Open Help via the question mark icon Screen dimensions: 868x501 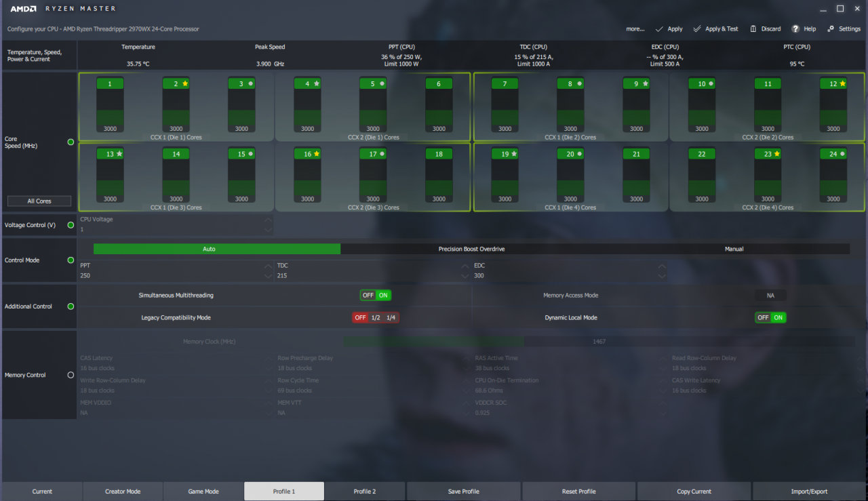pyautogui.click(x=795, y=29)
